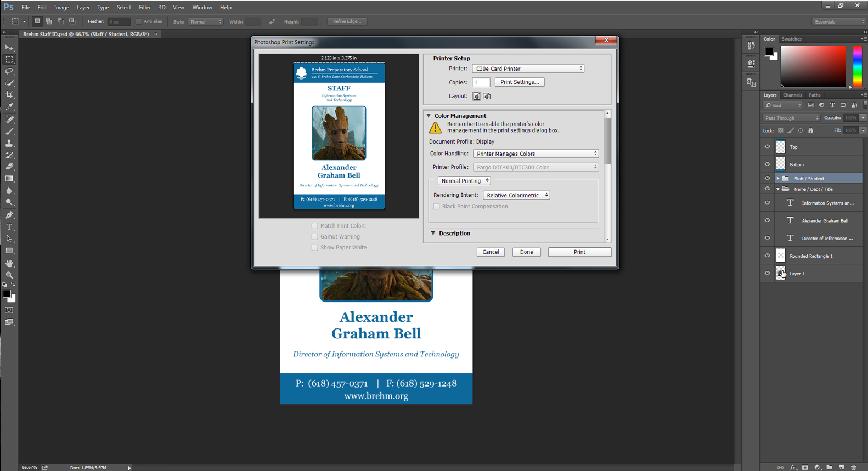Click the Print Settings button
Image resolution: width=868 pixels, height=471 pixels.
click(519, 82)
